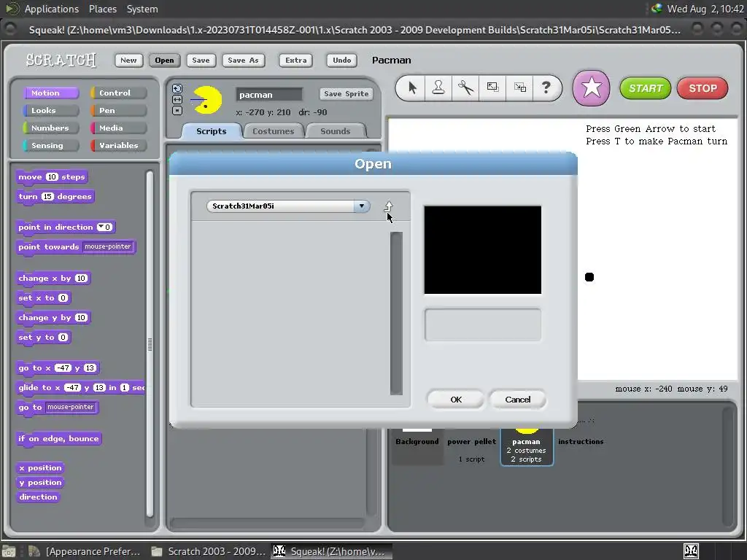Switch to the Sounds tab
This screenshot has height=560, width=747.
(x=336, y=131)
